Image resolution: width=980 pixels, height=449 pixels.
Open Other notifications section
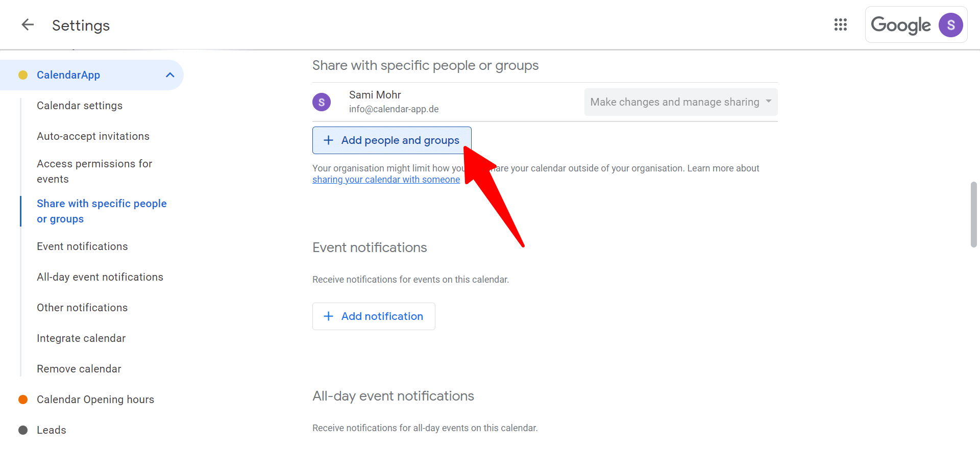(82, 308)
